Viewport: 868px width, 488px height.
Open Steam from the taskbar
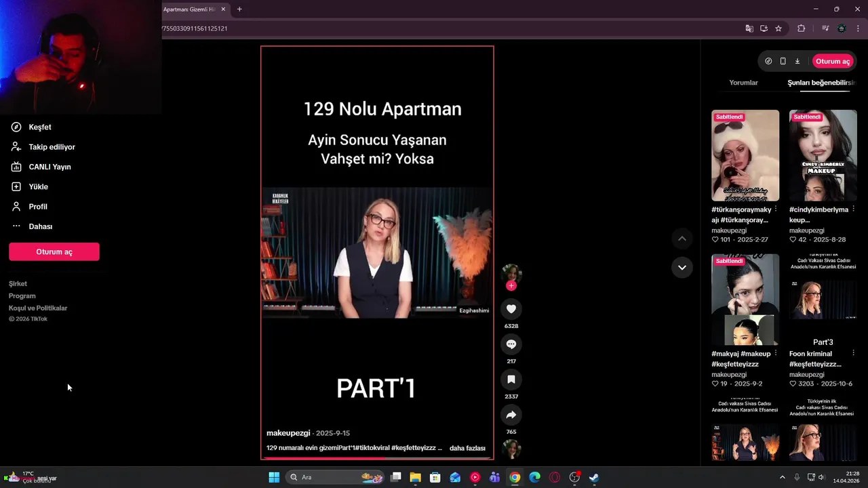pos(594,477)
